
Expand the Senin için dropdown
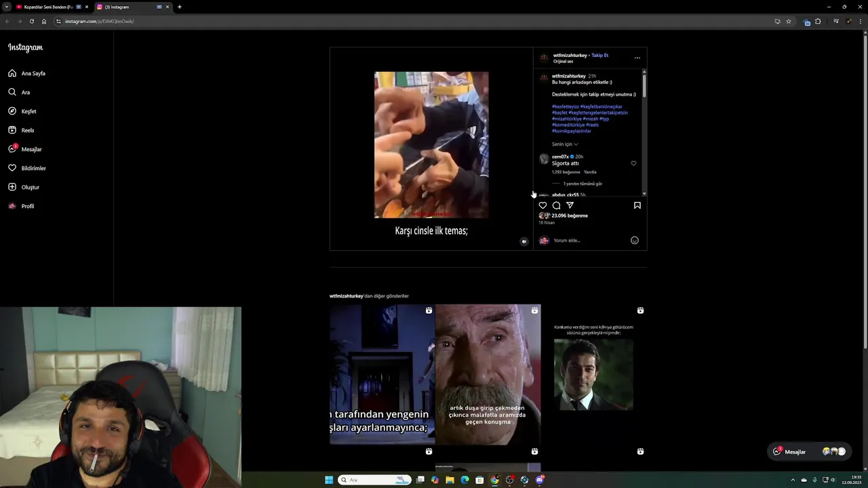tap(565, 144)
